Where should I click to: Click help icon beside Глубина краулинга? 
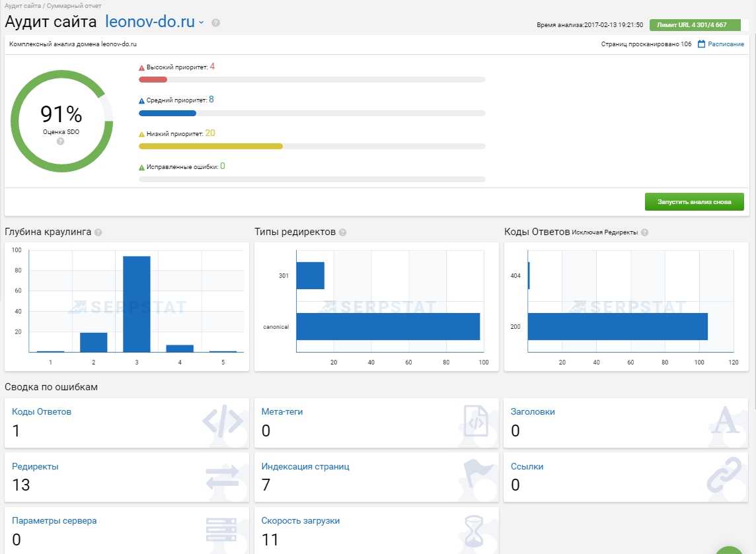[98, 232]
